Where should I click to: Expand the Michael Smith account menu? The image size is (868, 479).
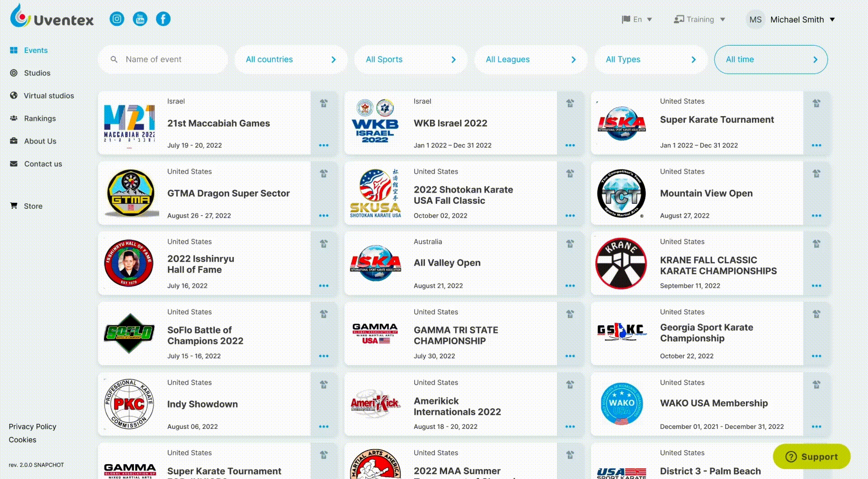[802, 19]
